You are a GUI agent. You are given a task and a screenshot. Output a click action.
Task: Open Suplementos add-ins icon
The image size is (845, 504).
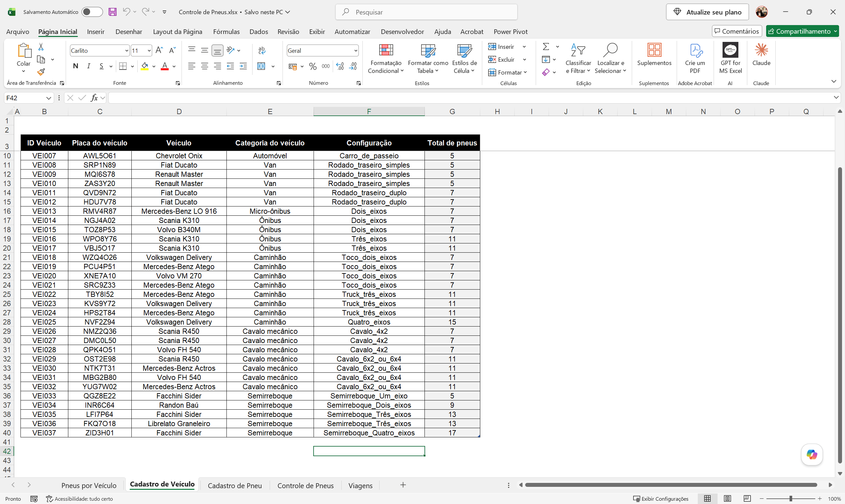click(654, 50)
